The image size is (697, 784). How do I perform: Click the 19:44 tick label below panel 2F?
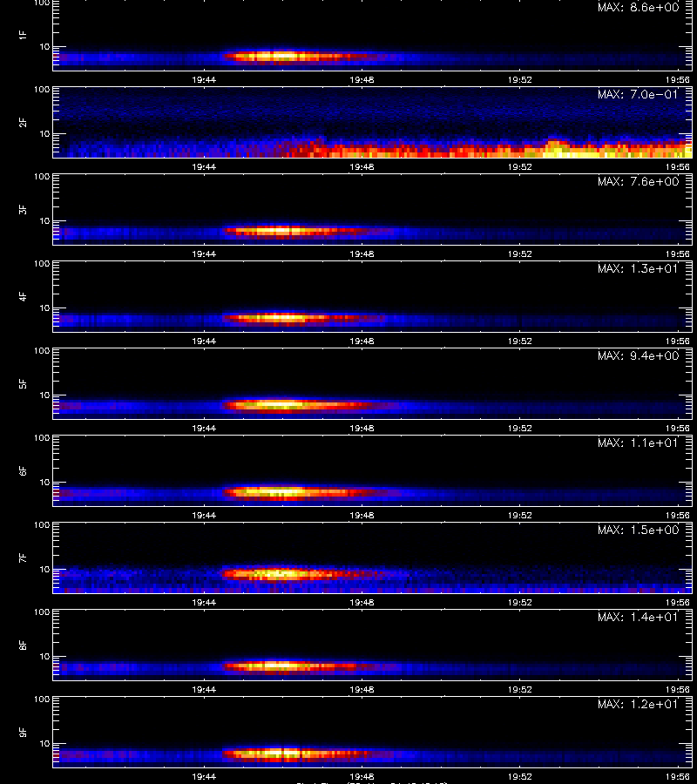[204, 167]
